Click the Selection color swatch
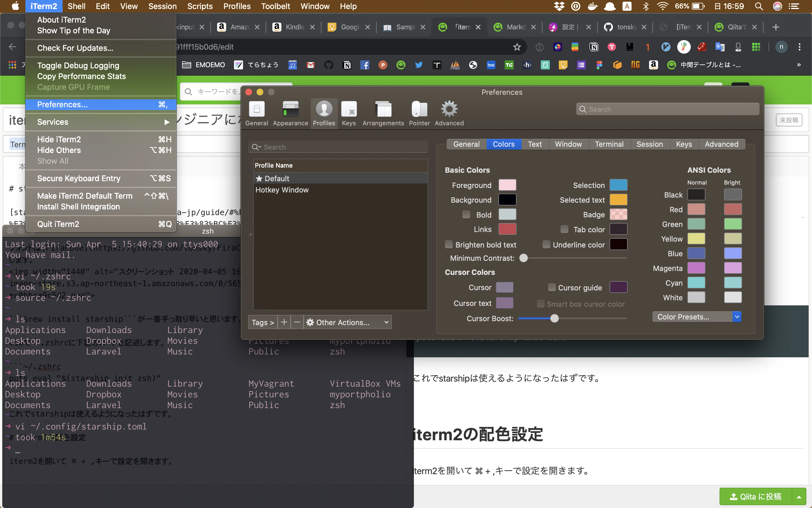812x508 pixels. [618, 185]
